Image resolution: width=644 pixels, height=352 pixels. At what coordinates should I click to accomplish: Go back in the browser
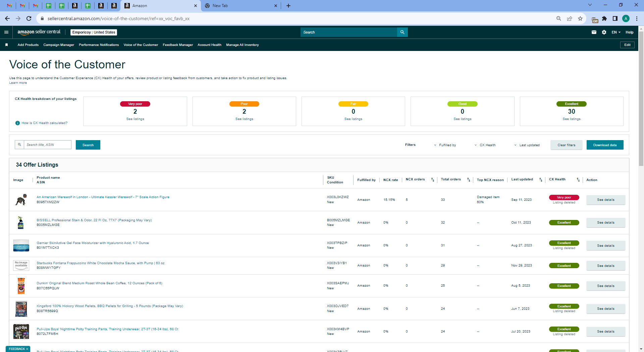pyautogui.click(x=7, y=18)
